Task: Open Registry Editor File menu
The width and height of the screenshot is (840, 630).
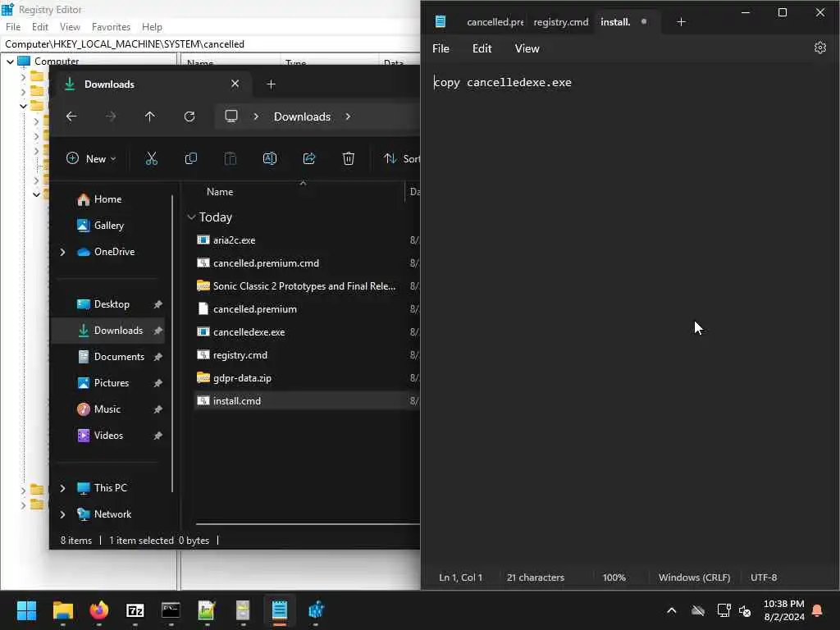Action: coord(13,27)
